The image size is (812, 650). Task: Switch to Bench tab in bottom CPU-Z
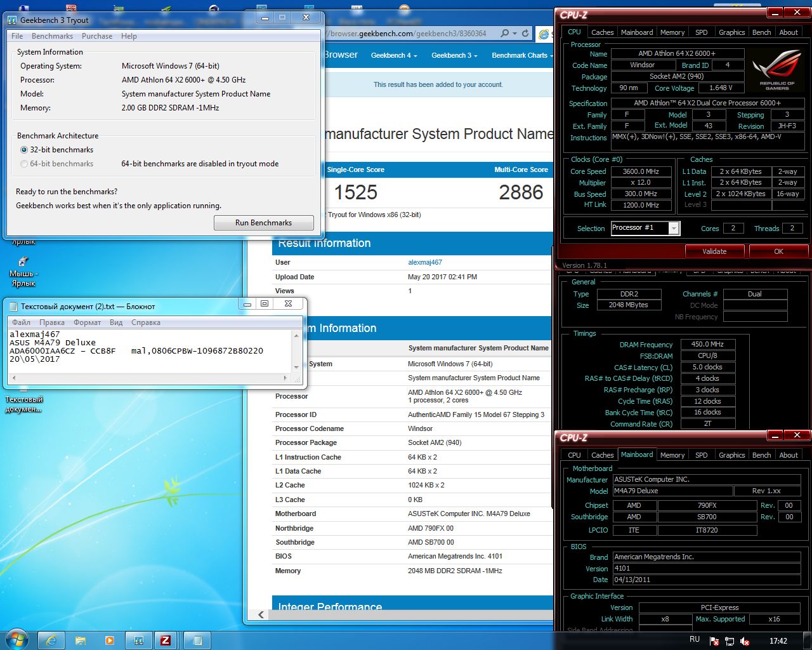pos(761,455)
